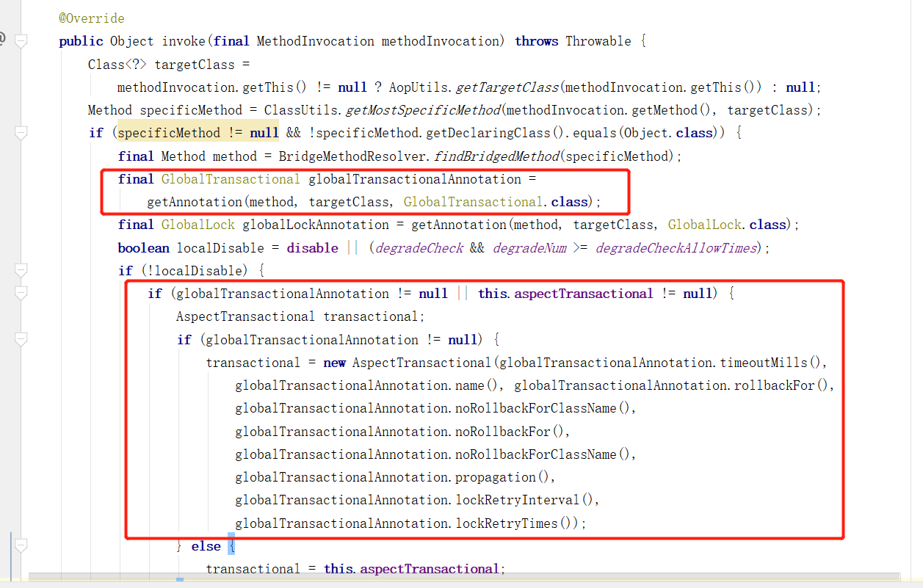Collapse the 'if (specificMethod != null' block fold
The image size is (923, 588).
coord(21,133)
